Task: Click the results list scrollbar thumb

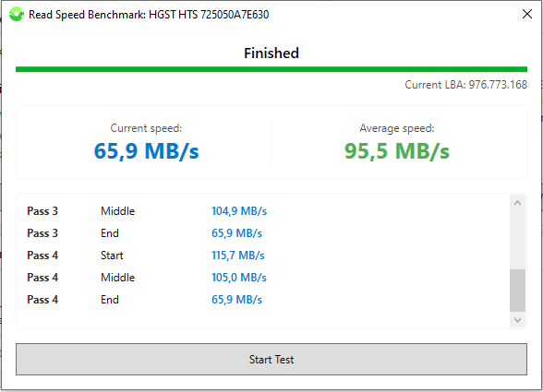Action: (517, 291)
